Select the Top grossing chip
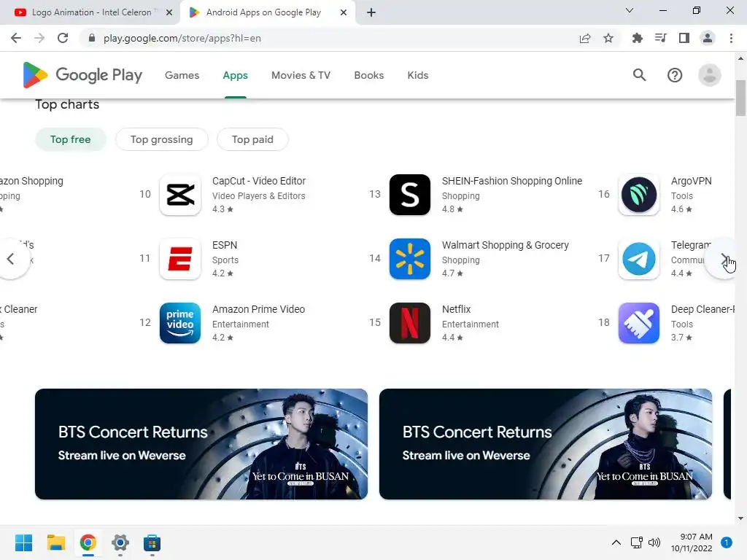Viewport: 747px width, 560px height. [x=161, y=139]
